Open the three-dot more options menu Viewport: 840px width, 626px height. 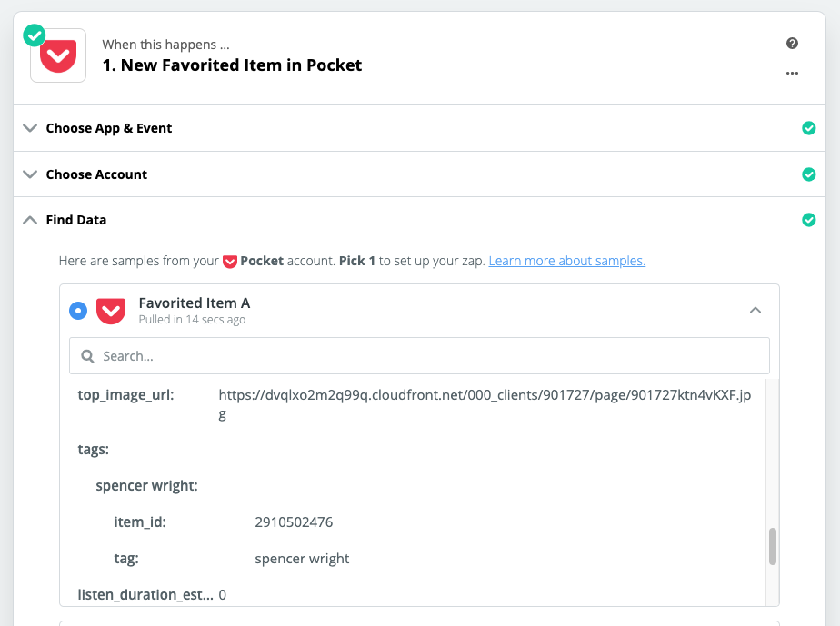[x=792, y=73]
